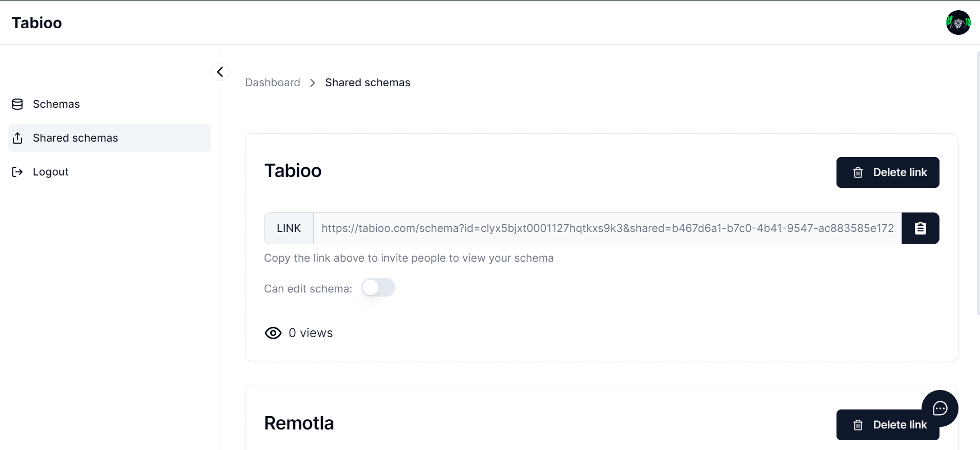This screenshot has width=980, height=450.
Task: Log out using the sidebar Logout item
Action: point(50,172)
